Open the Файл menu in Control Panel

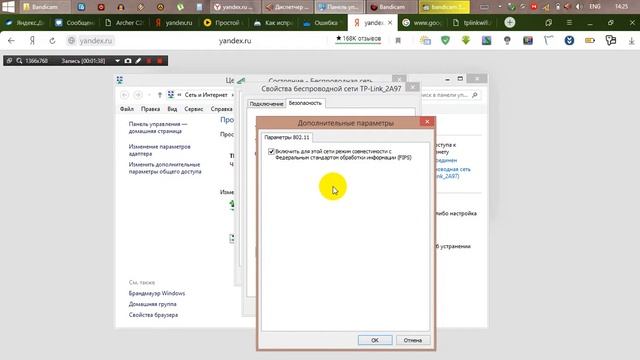127,109
